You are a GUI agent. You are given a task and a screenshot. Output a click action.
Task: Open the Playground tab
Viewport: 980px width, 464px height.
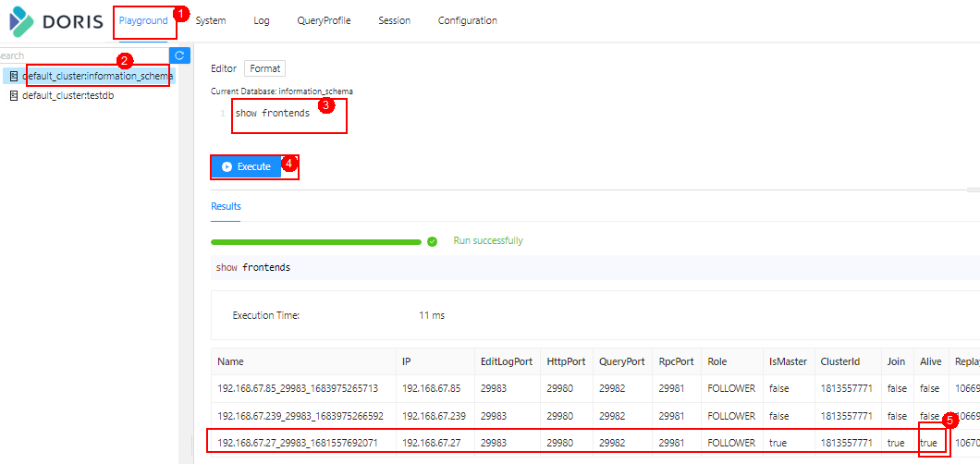(143, 20)
